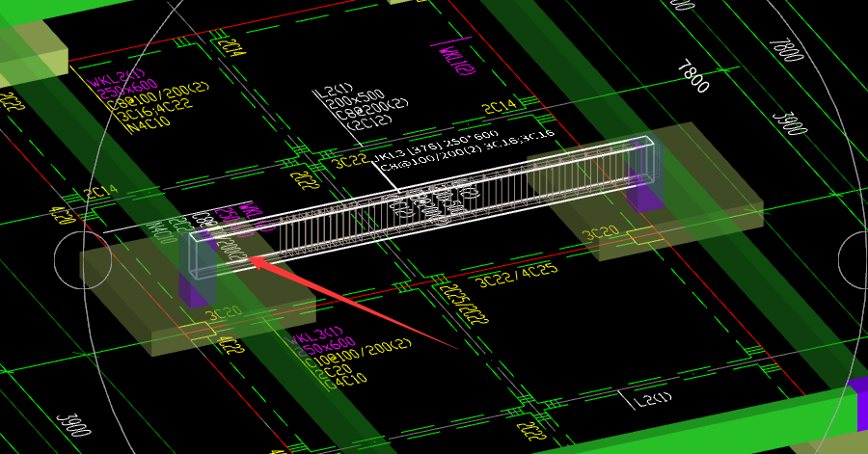The height and width of the screenshot is (454, 868).
Task: Select the white wireframe JKL3 beam
Action: point(420,205)
